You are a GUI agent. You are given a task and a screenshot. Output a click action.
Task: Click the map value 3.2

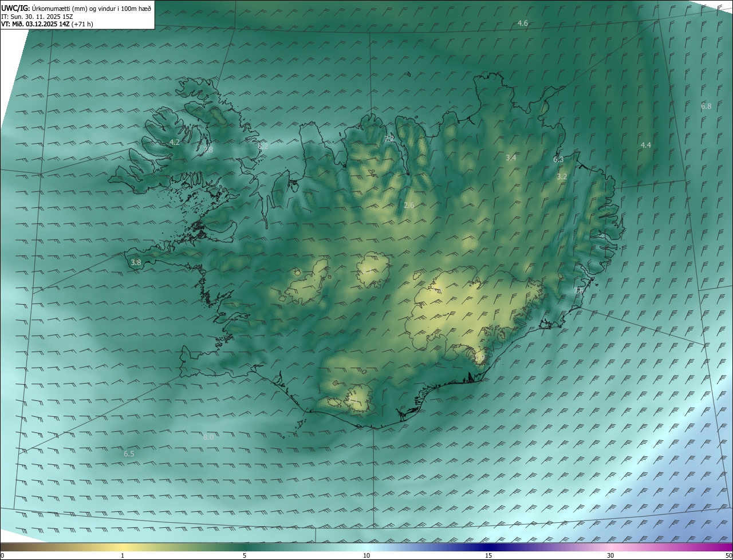562,176
